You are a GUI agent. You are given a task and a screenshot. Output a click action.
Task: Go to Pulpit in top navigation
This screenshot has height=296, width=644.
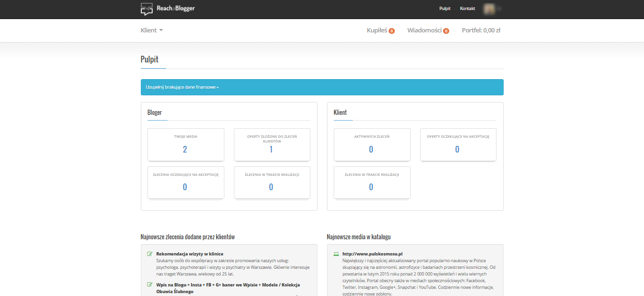click(x=444, y=9)
